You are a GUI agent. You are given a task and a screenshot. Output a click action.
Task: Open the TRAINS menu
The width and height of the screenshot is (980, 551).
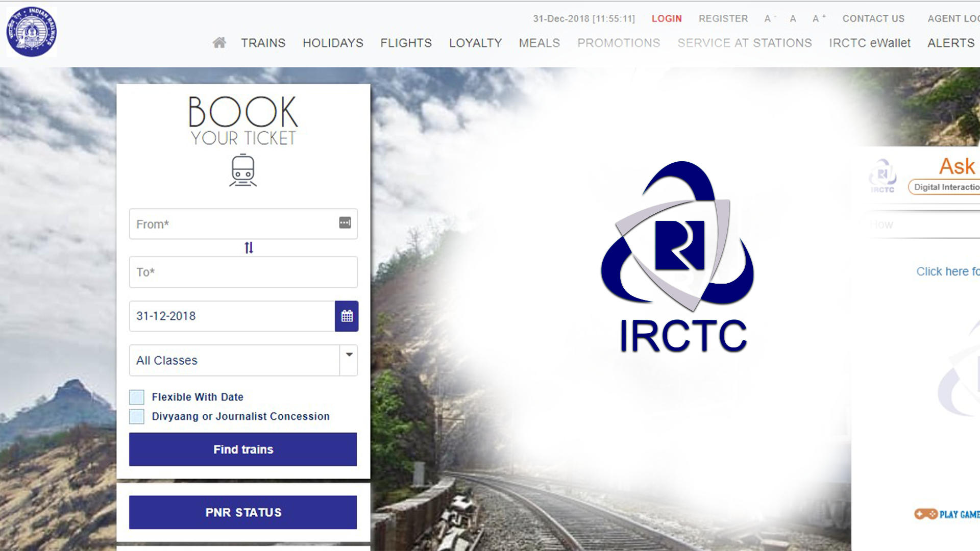[263, 43]
